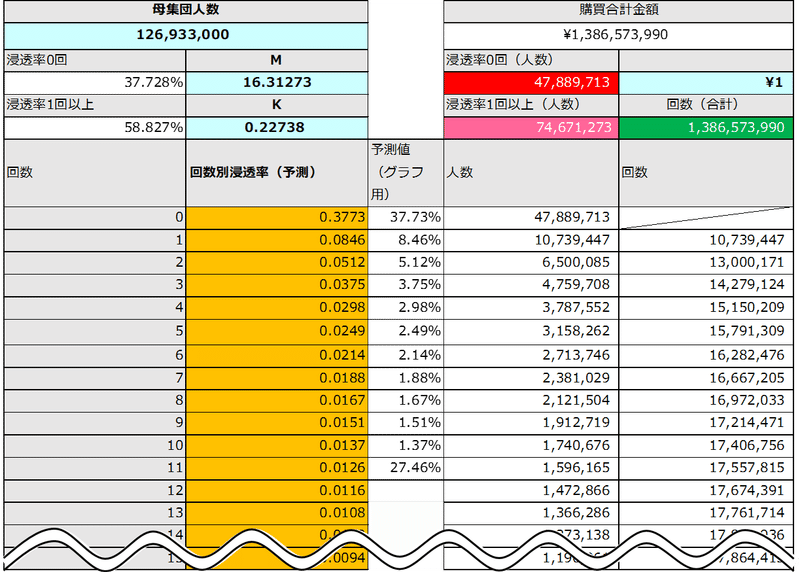
Task: Click the 58.827% penetration cell
Action: click(94, 128)
